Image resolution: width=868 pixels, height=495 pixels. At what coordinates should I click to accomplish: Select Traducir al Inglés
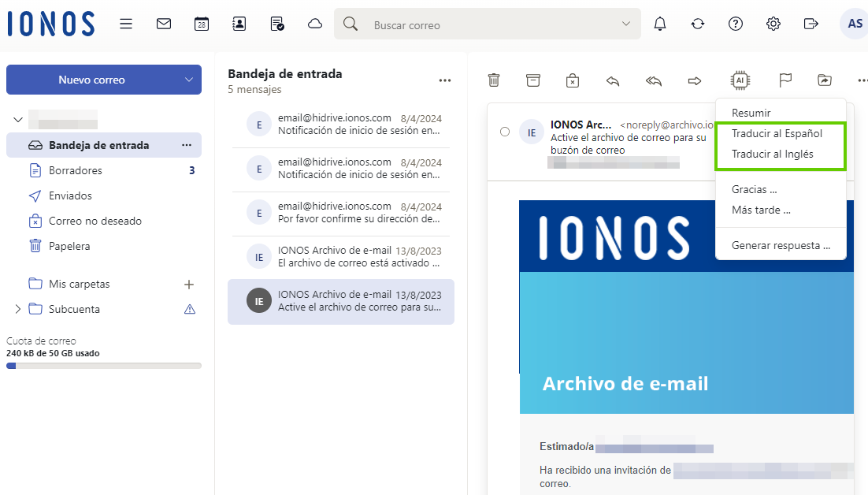click(772, 154)
